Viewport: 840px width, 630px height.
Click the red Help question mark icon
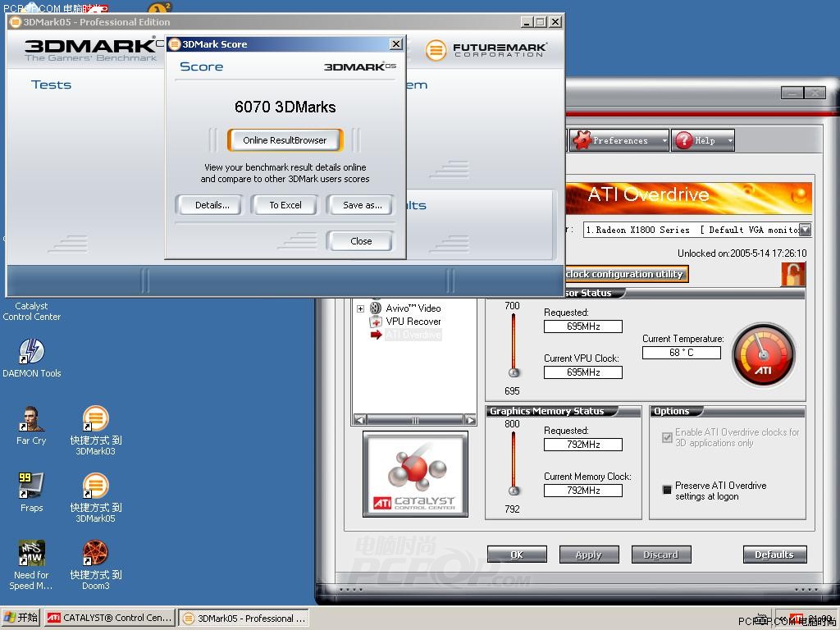coord(684,140)
